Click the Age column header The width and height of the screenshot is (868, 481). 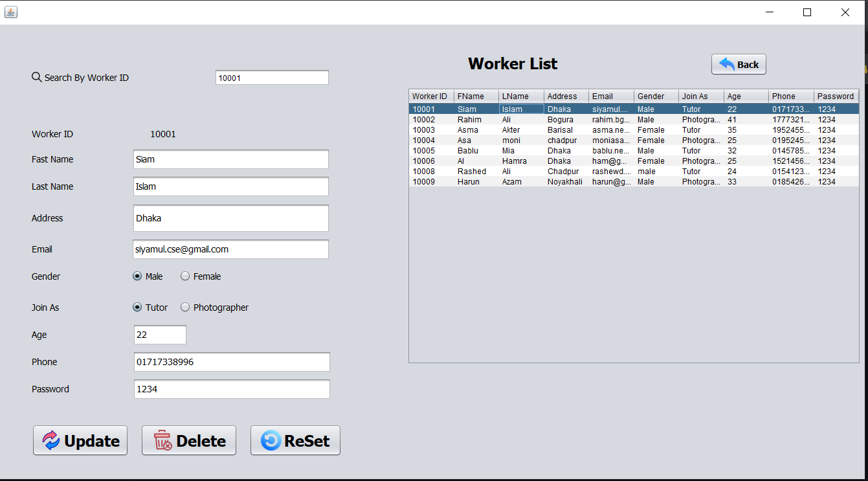click(746, 96)
